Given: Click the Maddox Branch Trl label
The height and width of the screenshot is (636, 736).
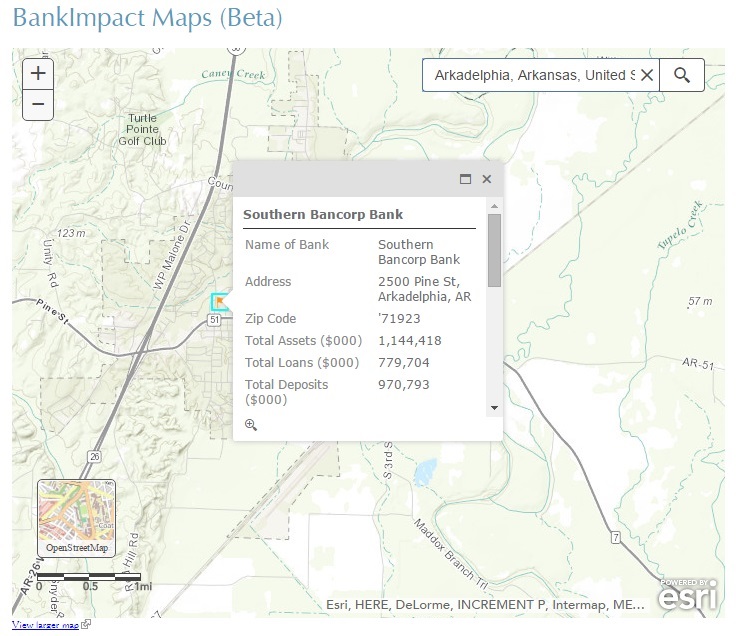Looking at the screenshot, I should tap(451, 554).
